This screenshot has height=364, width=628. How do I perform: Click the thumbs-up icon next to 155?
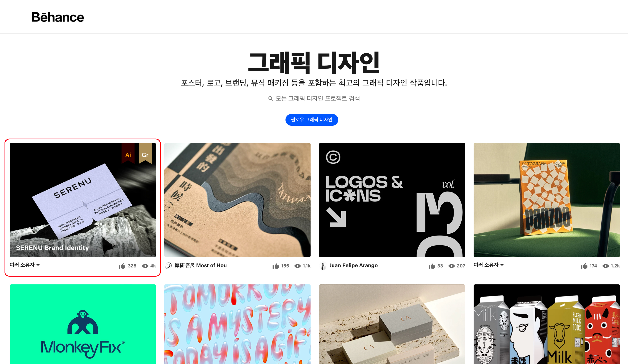tap(276, 266)
